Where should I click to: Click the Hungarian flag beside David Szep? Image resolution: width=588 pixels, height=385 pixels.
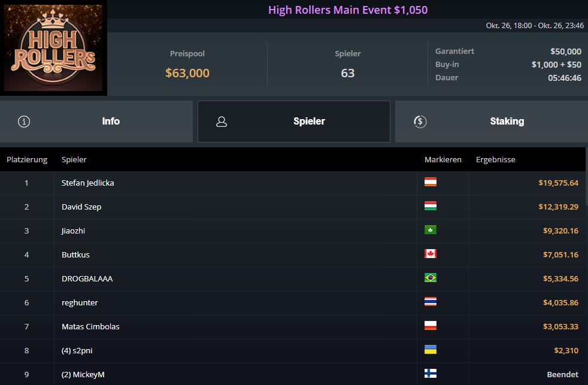430,206
